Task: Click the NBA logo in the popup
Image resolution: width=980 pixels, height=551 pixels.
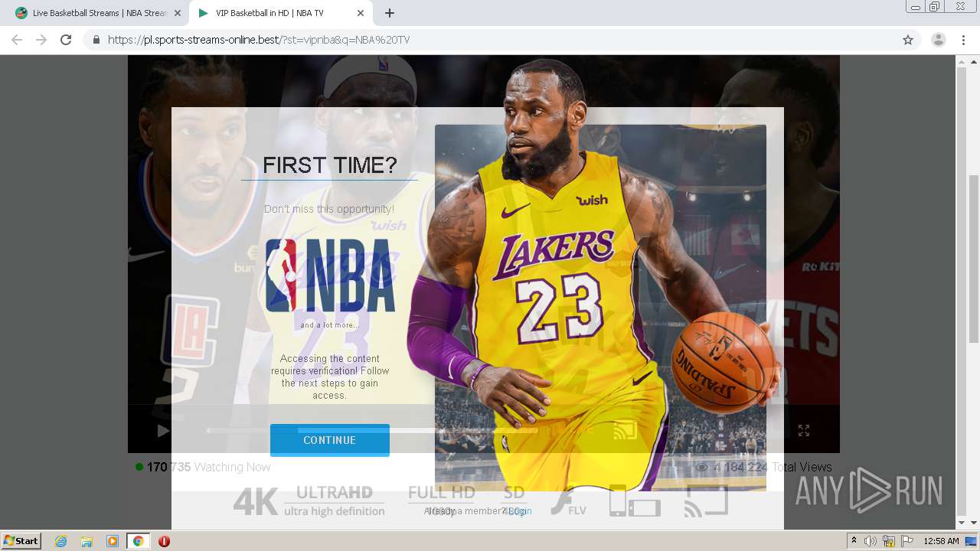Action: click(330, 275)
